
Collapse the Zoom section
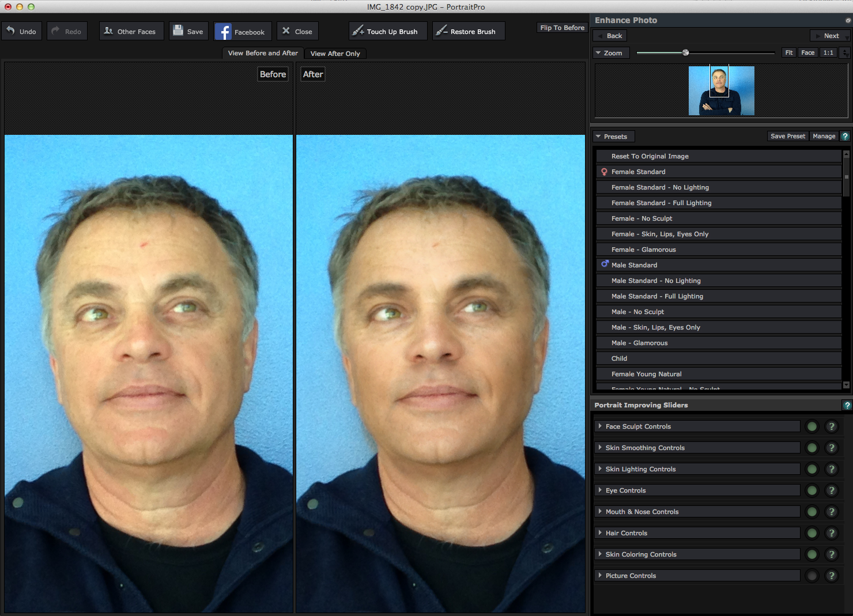[612, 53]
